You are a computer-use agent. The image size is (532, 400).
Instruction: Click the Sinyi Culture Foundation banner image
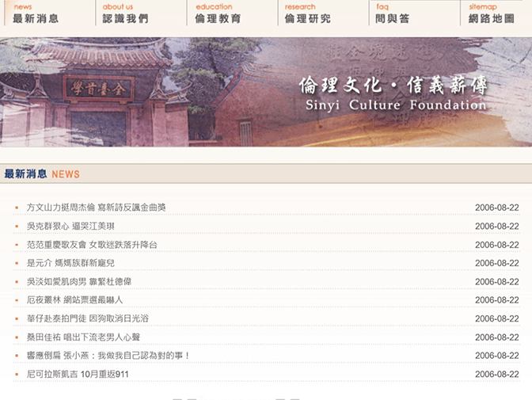pyautogui.click(x=266, y=92)
